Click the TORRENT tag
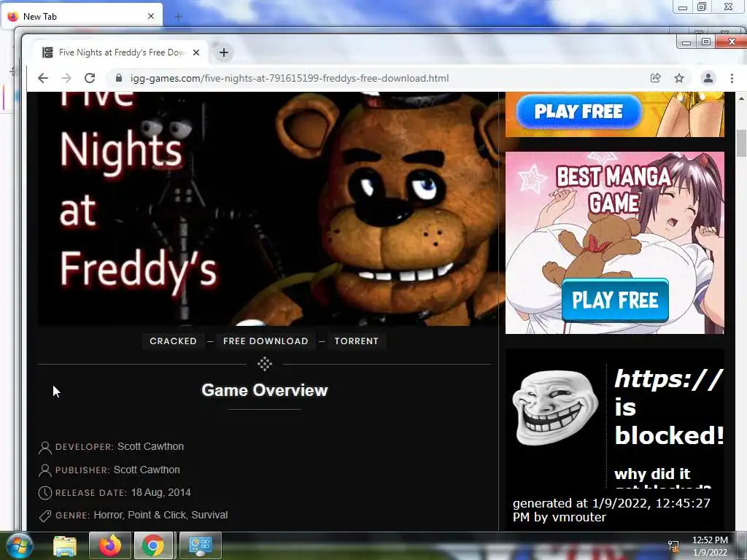Viewport: 747px width, 560px height. pos(356,341)
